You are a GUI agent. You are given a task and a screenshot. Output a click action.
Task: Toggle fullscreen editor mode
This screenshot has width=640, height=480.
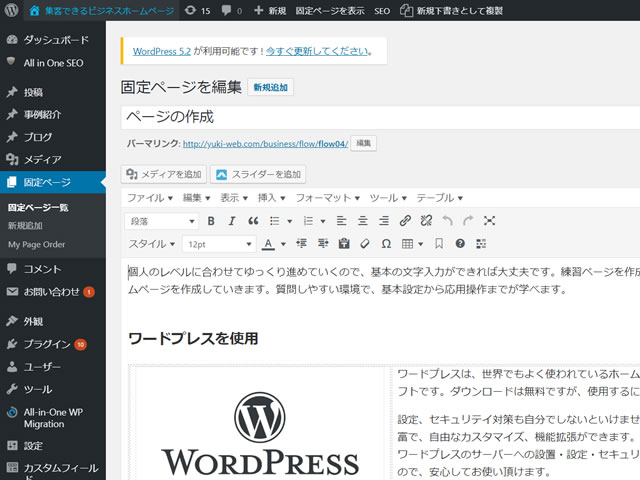489,221
